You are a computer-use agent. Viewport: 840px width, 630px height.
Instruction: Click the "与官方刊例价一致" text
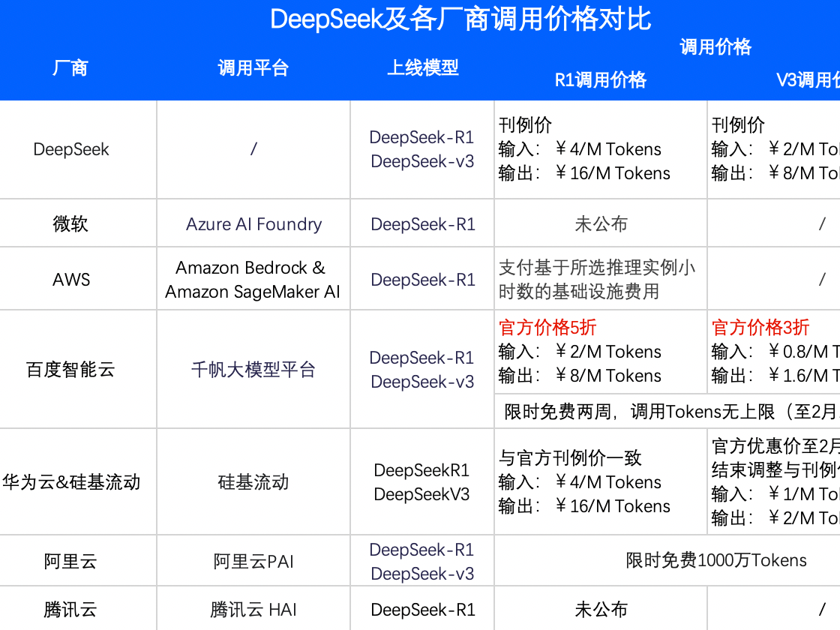point(570,458)
